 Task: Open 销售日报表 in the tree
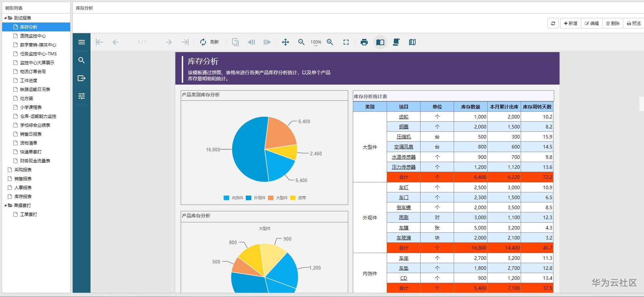pos(31,134)
